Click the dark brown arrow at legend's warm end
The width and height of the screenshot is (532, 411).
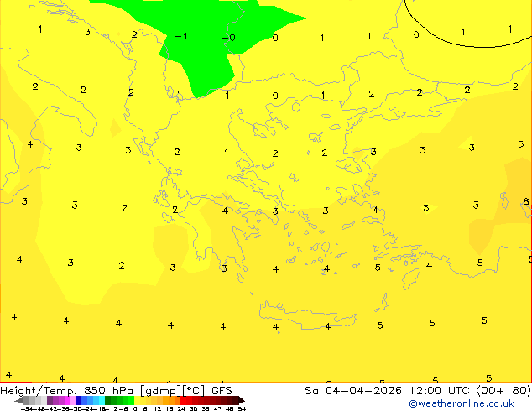coord(242,400)
